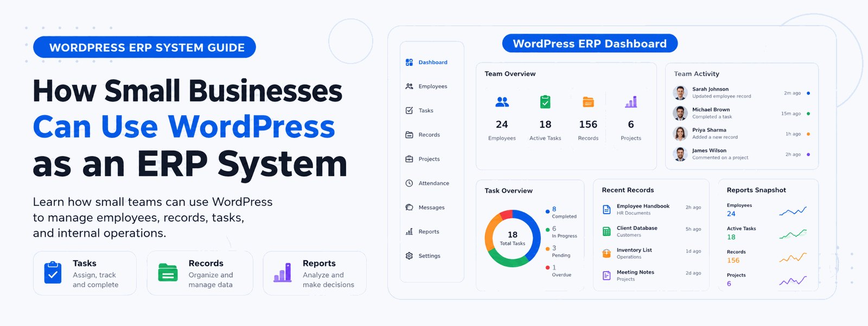This screenshot has width=868, height=326.
Task: Click the '18 Total Tasks' donut center label
Action: click(x=513, y=239)
